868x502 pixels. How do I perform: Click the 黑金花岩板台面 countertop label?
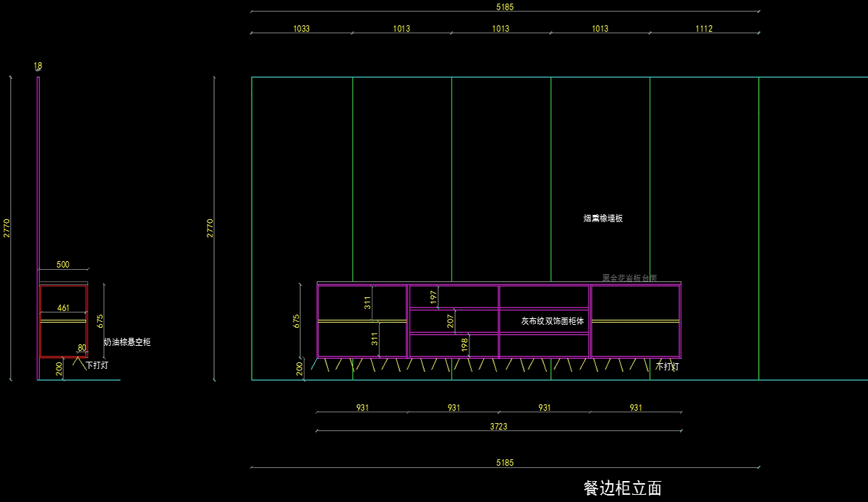pos(629,278)
